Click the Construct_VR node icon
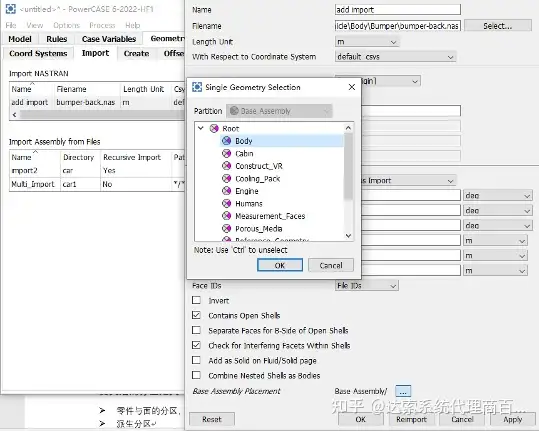The width and height of the screenshot is (539, 431). pyautogui.click(x=226, y=166)
